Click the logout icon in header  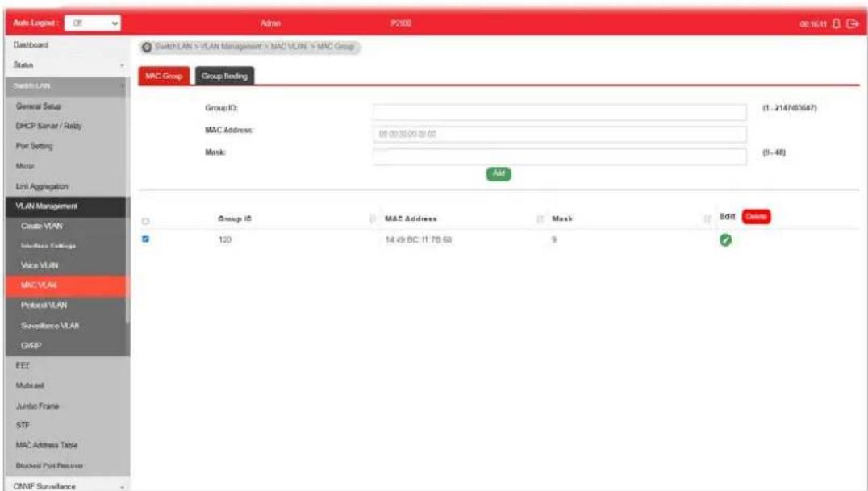point(853,23)
